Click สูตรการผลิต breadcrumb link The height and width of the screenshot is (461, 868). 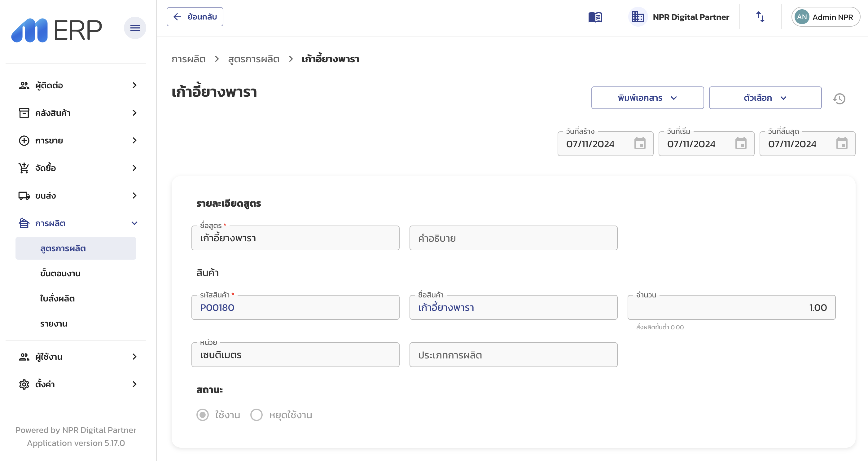pos(253,59)
